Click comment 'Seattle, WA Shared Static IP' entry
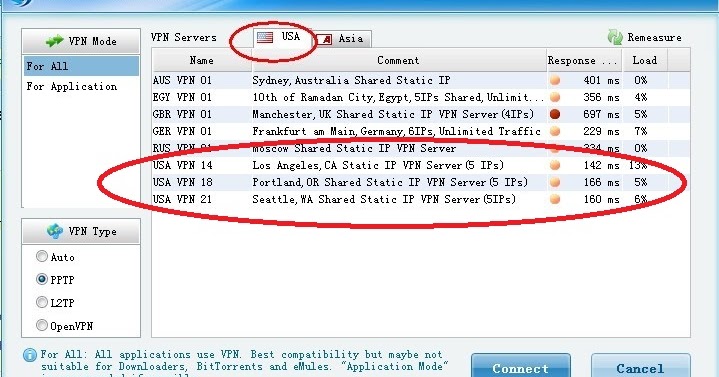719x377 pixels. (x=384, y=199)
